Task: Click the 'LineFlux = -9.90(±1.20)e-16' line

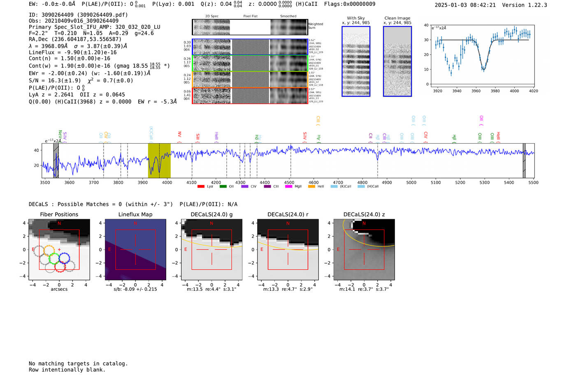Action: pyautogui.click(x=73, y=52)
